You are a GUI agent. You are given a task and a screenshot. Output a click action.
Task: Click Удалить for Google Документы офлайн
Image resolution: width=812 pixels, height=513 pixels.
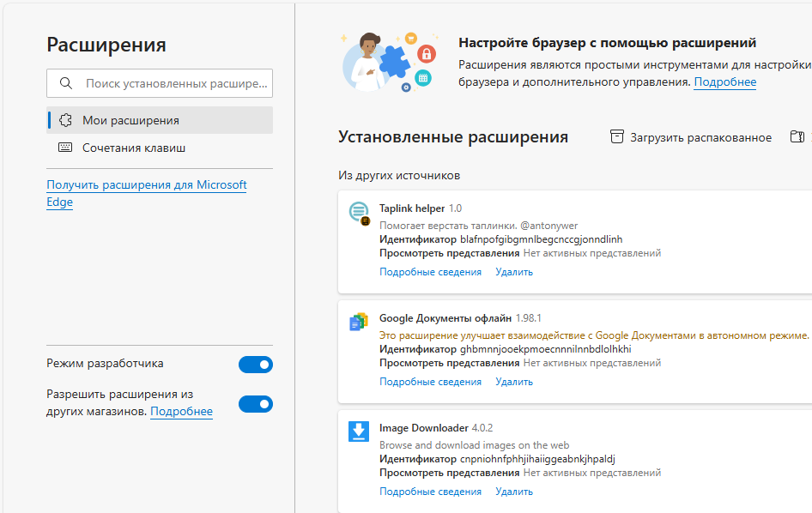pyautogui.click(x=513, y=382)
